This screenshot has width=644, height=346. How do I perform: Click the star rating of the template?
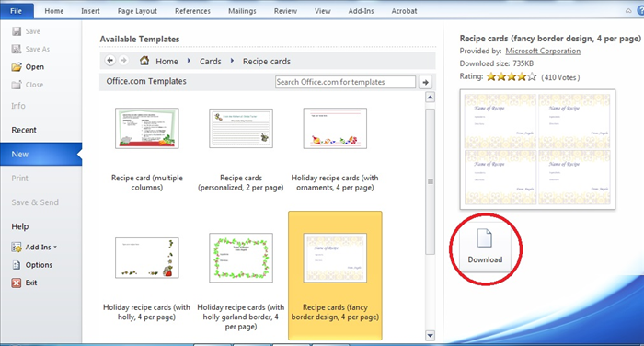point(512,76)
